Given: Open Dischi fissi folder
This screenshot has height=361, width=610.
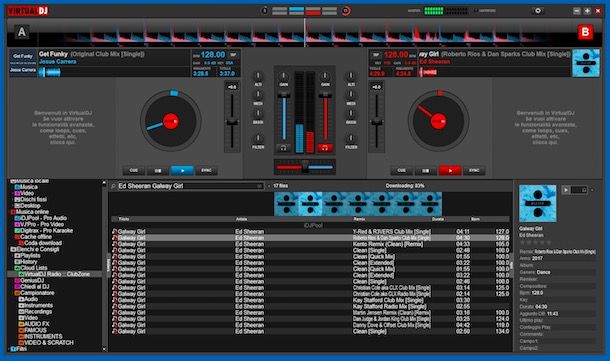Looking at the screenshot, I should pyautogui.click(x=30, y=200).
